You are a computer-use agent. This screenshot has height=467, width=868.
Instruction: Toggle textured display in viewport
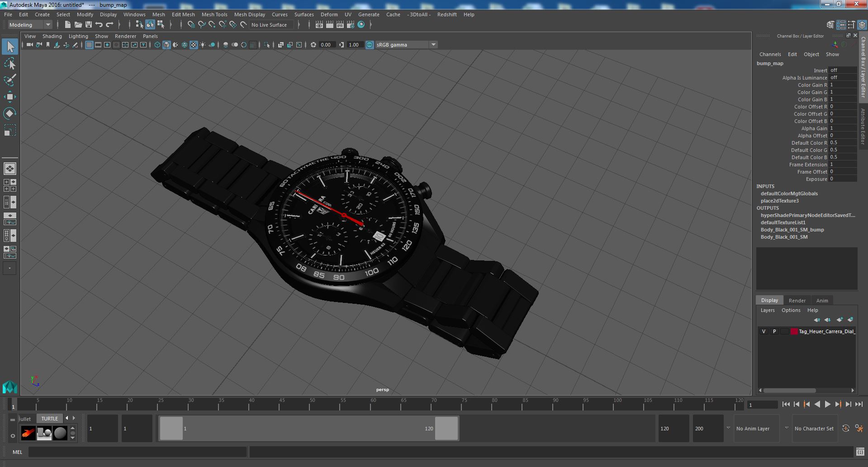click(194, 45)
